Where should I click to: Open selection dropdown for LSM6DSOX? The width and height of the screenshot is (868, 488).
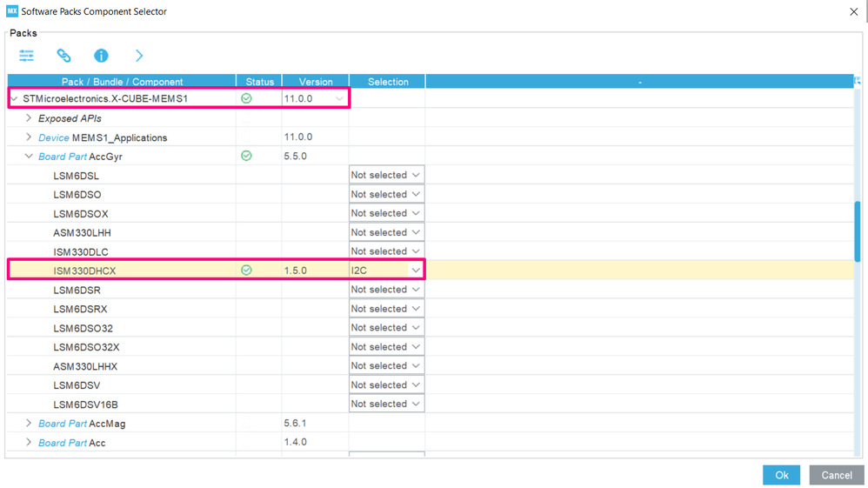[x=386, y=213]
